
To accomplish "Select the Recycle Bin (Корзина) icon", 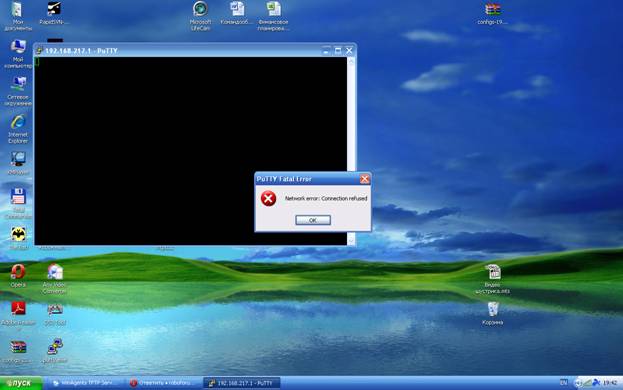I will pos(493,314).
